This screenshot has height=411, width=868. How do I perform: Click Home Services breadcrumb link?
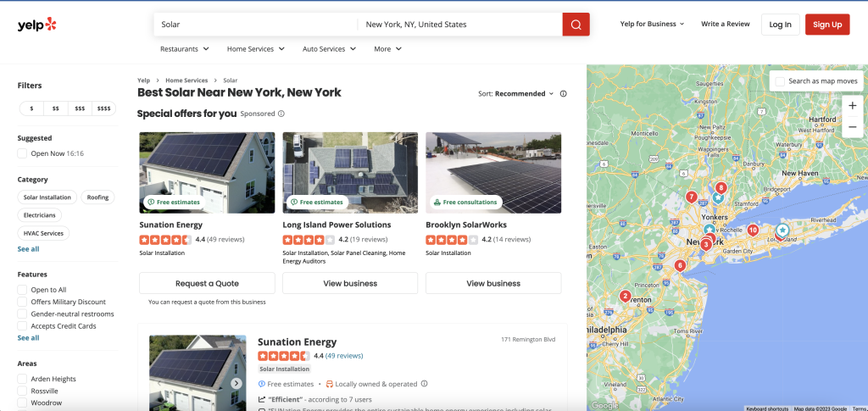point(186,81)
